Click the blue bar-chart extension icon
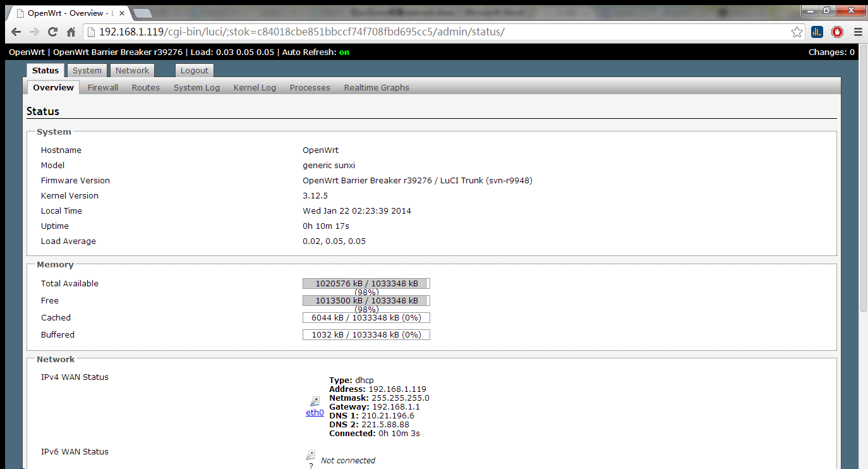Screen dimensions: 868x469 (817, 32)
